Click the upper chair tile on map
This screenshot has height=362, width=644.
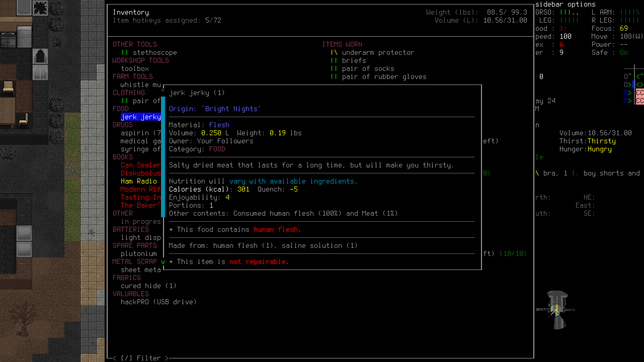8,88
